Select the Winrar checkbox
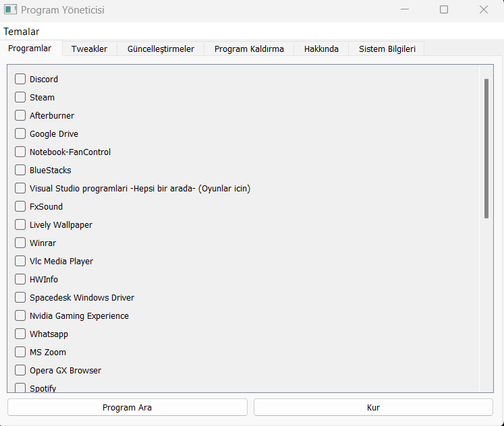Image resolution: width=504 pixels, height=426 pixels. pyautogui.click(x=20, y=243)
